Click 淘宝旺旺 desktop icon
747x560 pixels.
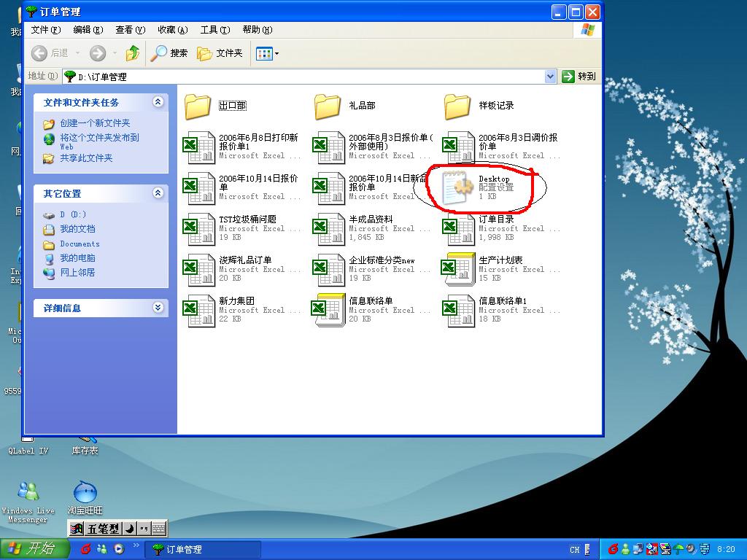point(85,498)
